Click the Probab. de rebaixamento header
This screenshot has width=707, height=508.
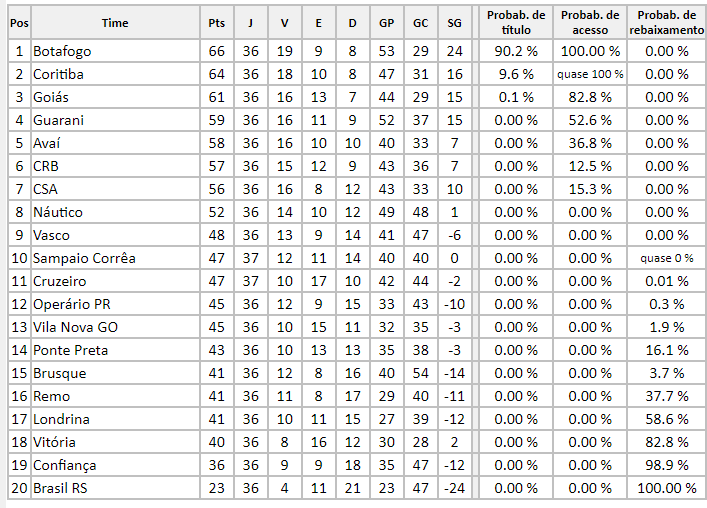[667, 23]
